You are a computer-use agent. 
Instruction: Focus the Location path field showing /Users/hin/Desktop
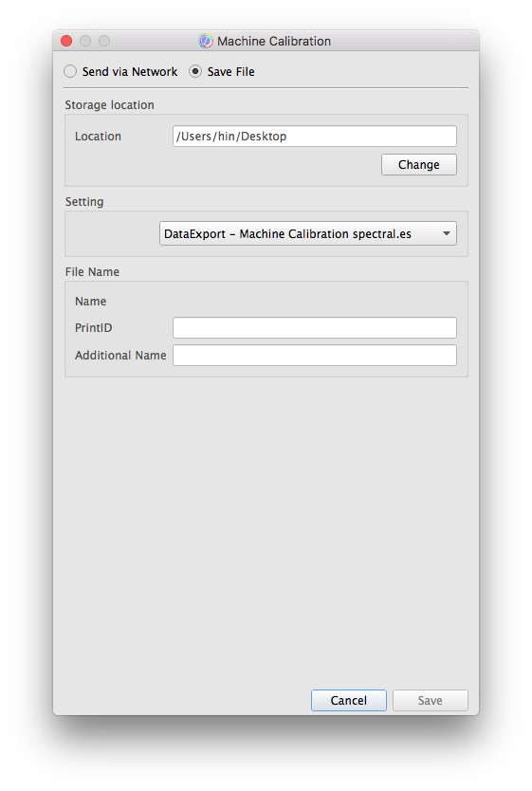tap(315, 137)
